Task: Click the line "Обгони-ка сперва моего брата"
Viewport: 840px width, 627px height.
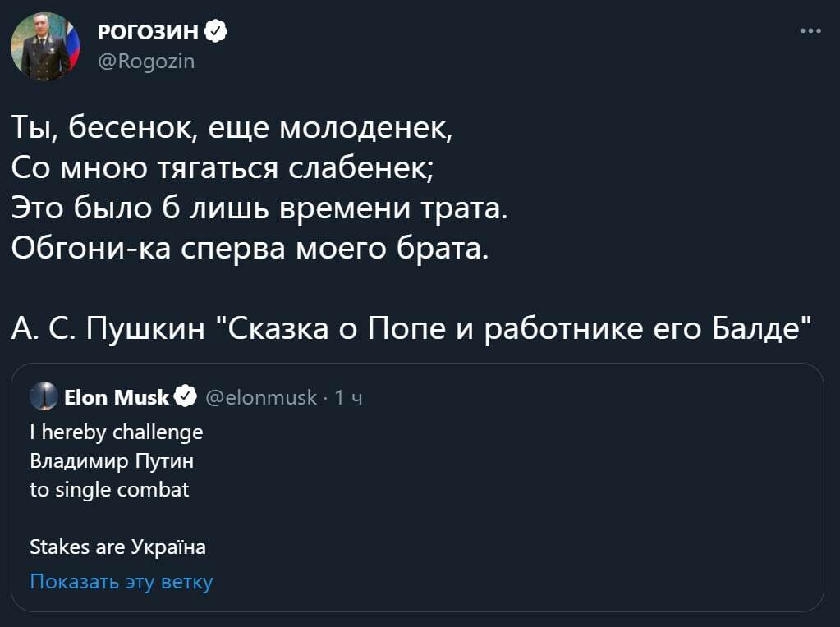Action: point(250,246)
